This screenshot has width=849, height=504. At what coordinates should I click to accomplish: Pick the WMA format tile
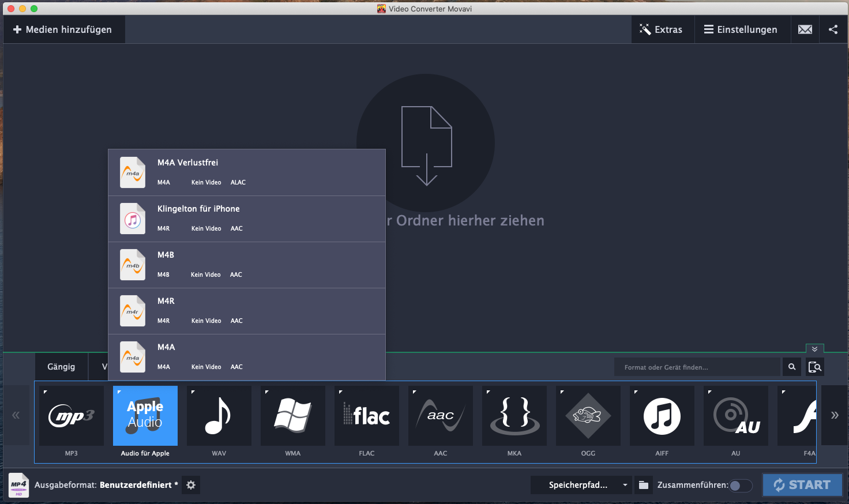pyautogui.click(x=293, y=416)
